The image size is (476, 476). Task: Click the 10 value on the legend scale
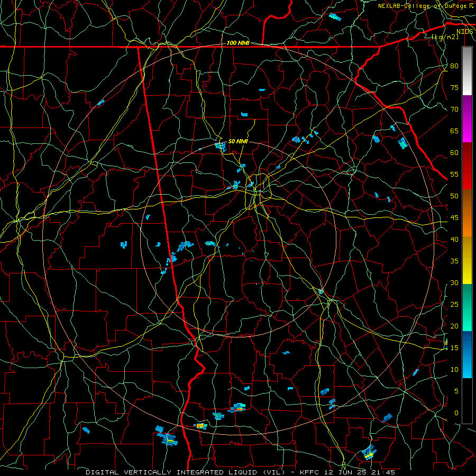pos(454,370)
